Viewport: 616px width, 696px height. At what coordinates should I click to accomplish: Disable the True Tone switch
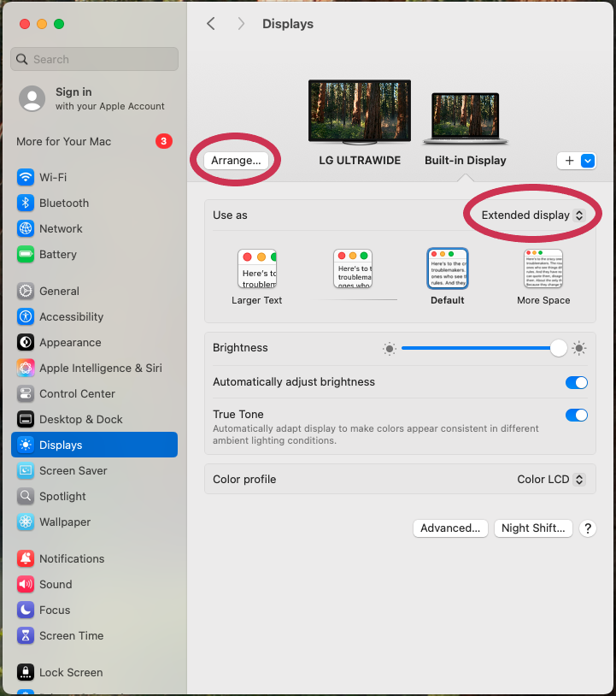click(577, 415)
